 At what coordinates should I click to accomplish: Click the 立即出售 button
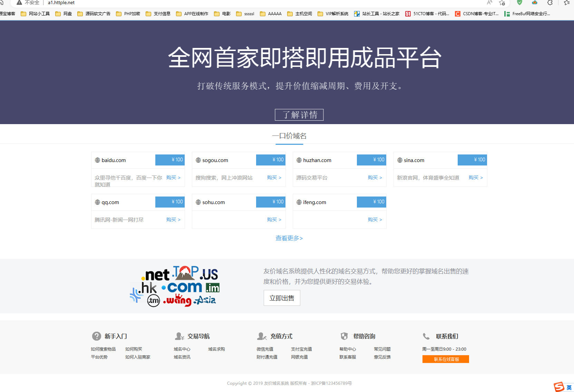point(282,298)
